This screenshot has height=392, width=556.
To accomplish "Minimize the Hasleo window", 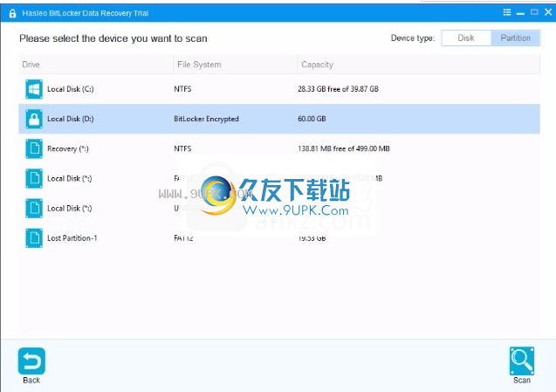I will point(520,13).
